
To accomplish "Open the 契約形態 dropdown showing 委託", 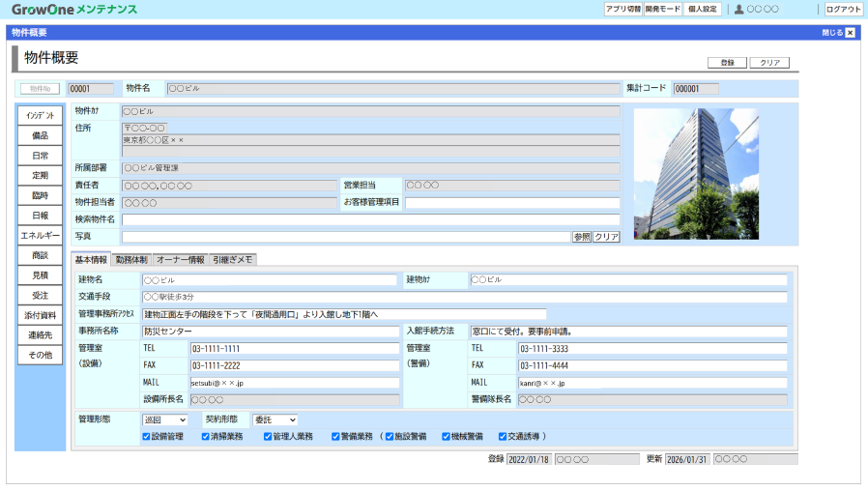I will [275, 420].
